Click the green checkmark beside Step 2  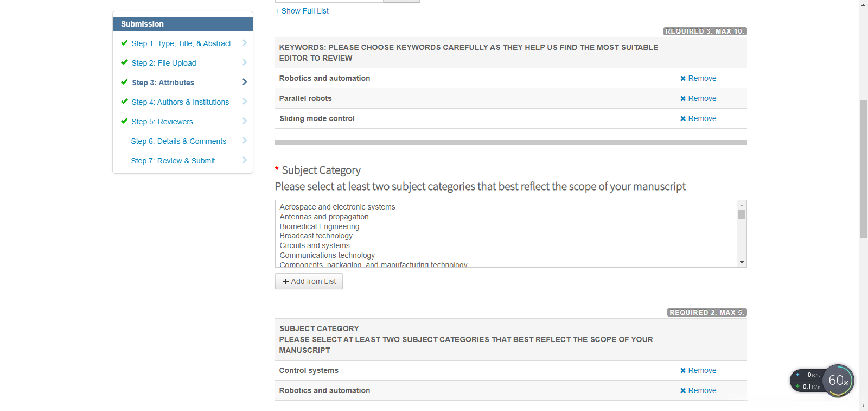[124, 62]
